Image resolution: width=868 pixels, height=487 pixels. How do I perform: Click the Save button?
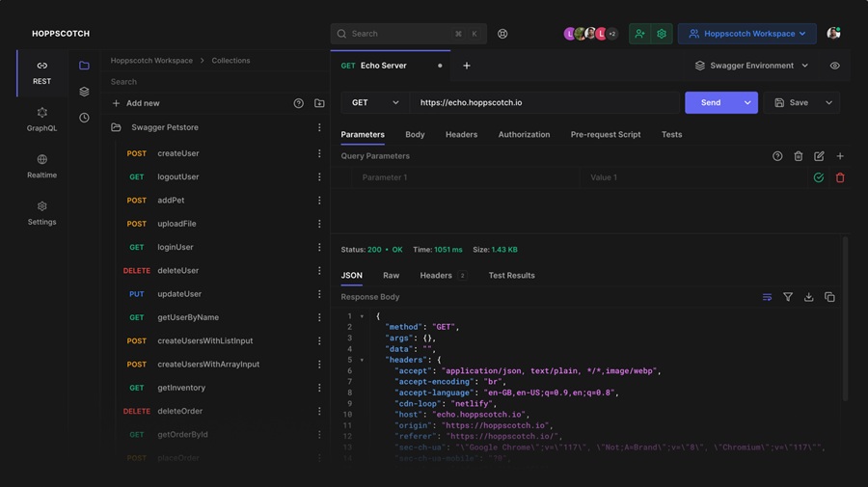[x=792, y=102]
